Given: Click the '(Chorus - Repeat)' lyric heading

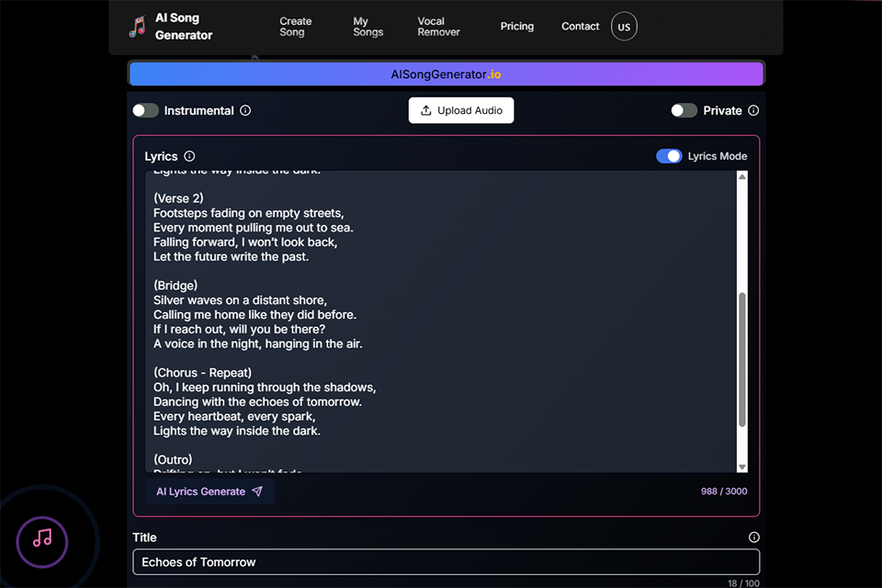Looking at the screenshot, I should pyautogui.click(x=202, y=372).
